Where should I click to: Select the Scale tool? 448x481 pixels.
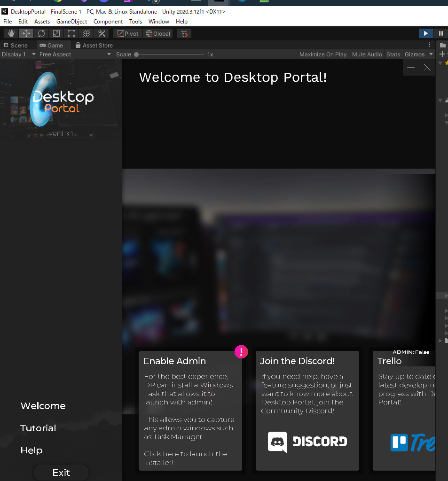pyautogui.click(x=56, y=33)
